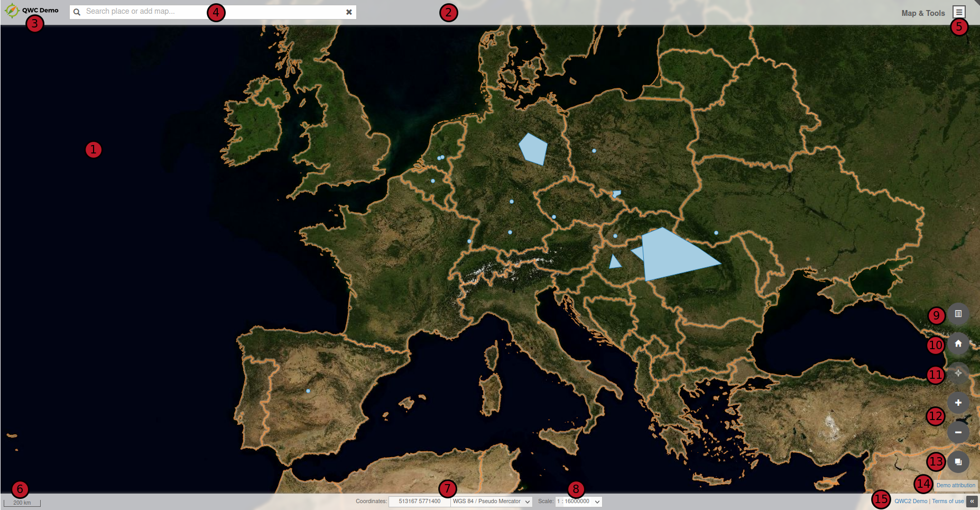Toggle the locate my position button
This screenshot has height=510, width=980.
[x=958, y=373]
